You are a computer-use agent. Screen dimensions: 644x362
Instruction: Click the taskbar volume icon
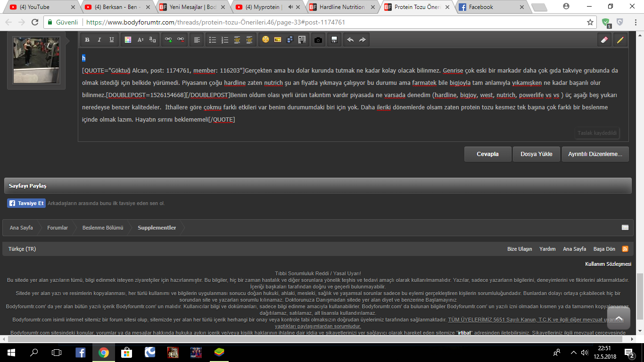(585, 352)
